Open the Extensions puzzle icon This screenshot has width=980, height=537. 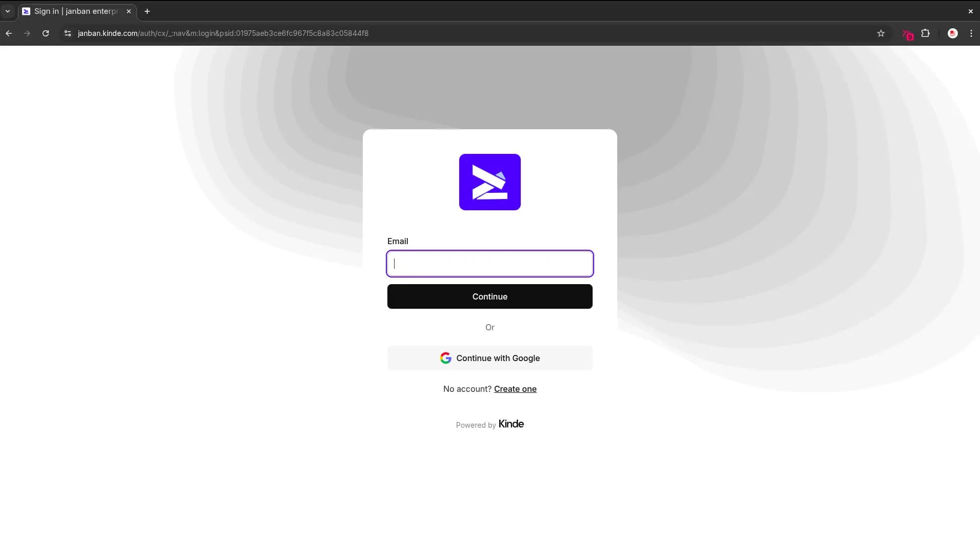click(926, 33)
